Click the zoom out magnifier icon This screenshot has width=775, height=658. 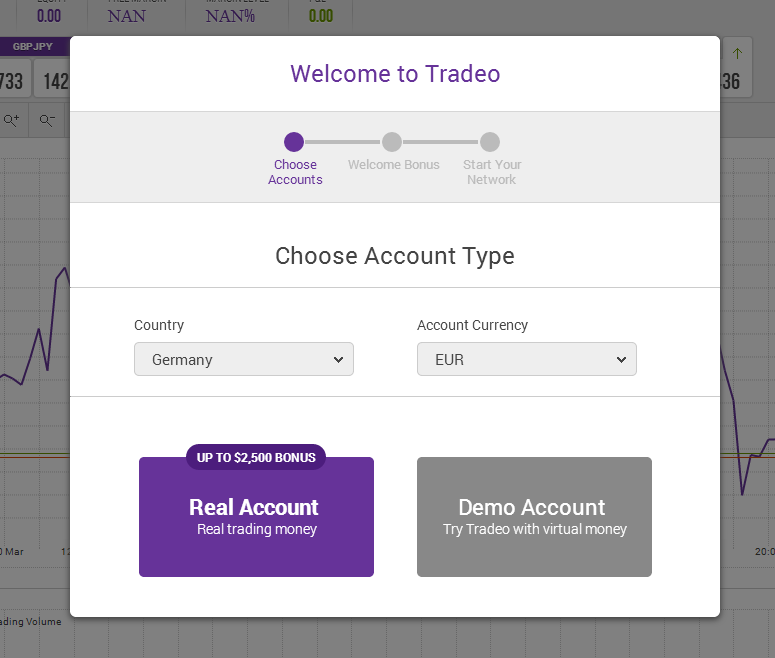tap(47, 120)
